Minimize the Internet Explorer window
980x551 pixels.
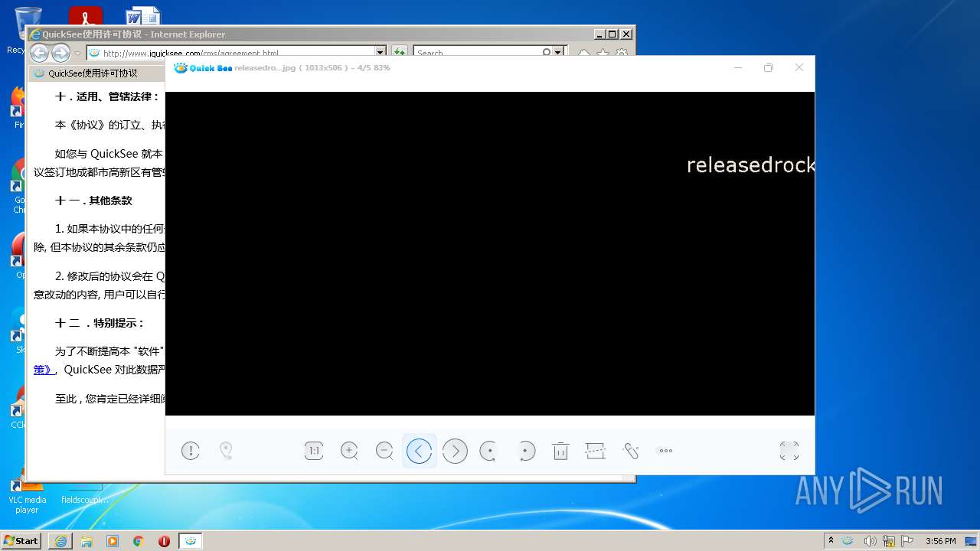(599, 34)
